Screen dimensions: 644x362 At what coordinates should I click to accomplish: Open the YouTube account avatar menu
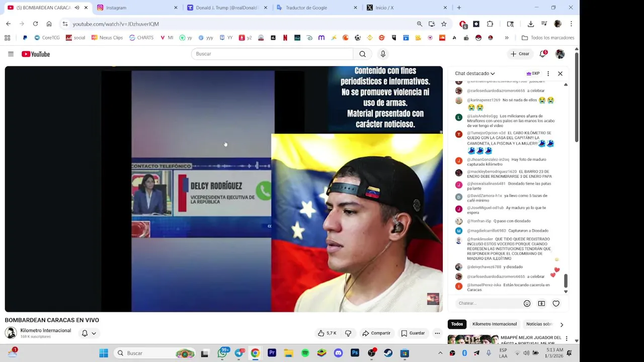[560, 54]
